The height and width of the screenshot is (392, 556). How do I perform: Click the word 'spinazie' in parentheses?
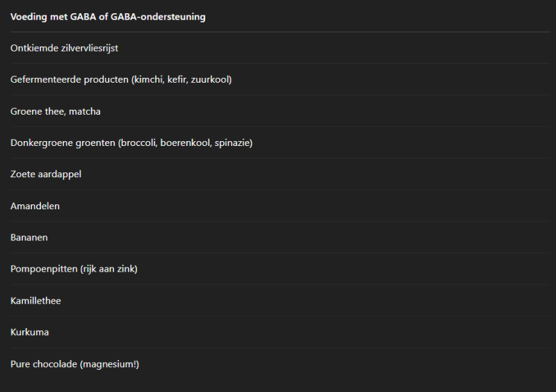232,143
